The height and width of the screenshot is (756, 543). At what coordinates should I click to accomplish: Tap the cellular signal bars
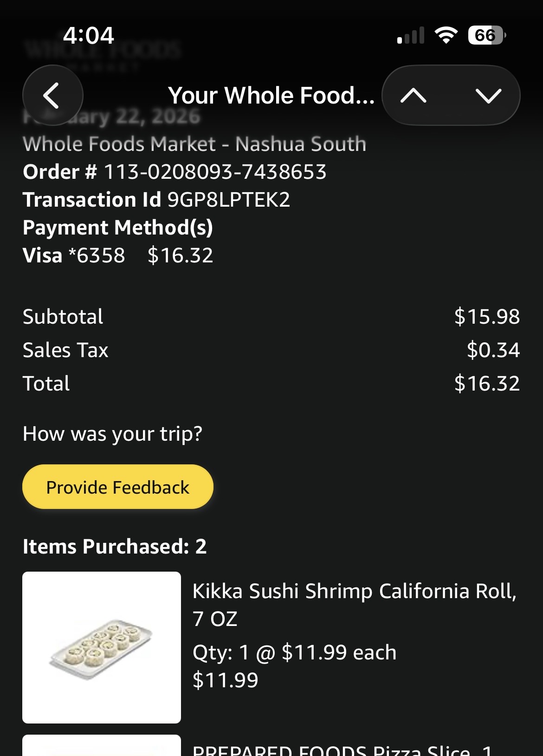(x=411, y=36)
